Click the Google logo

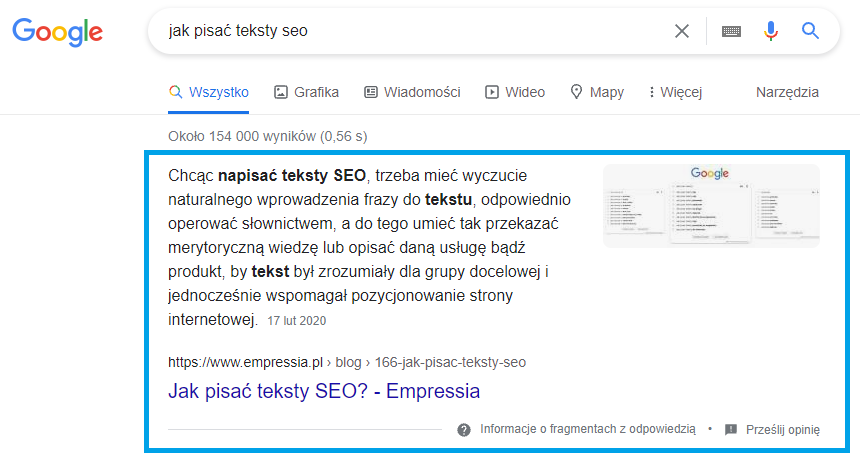click(58, 32)
